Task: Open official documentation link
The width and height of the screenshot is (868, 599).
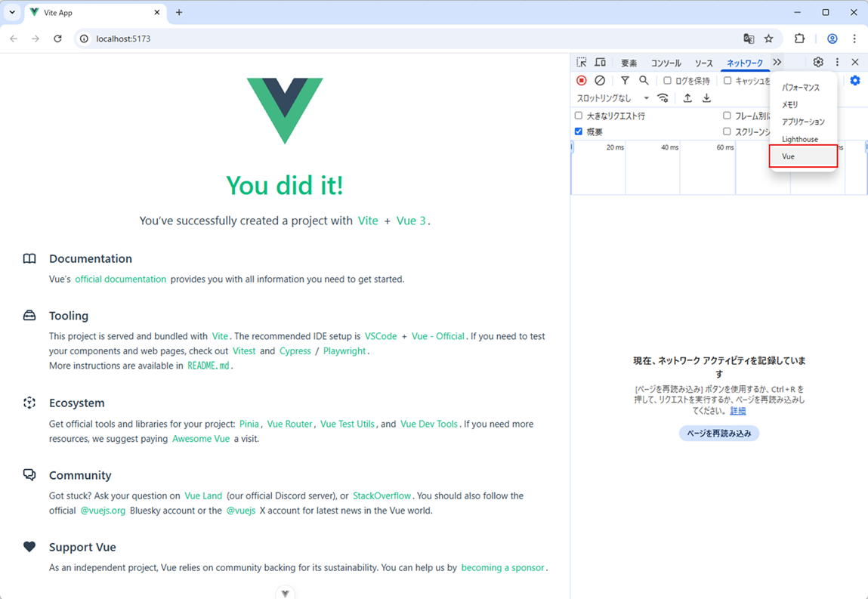Action: 121,279
